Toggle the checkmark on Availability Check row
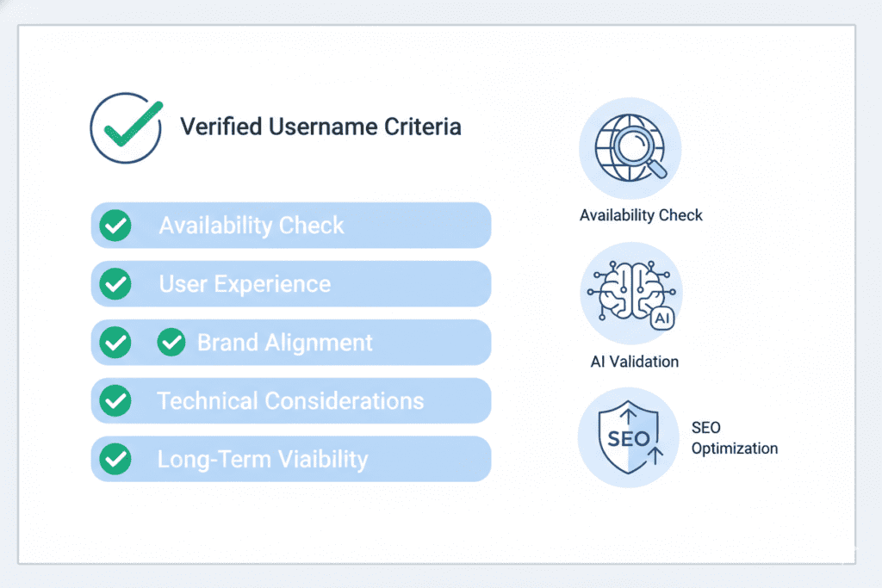 [x=115, y=225]
